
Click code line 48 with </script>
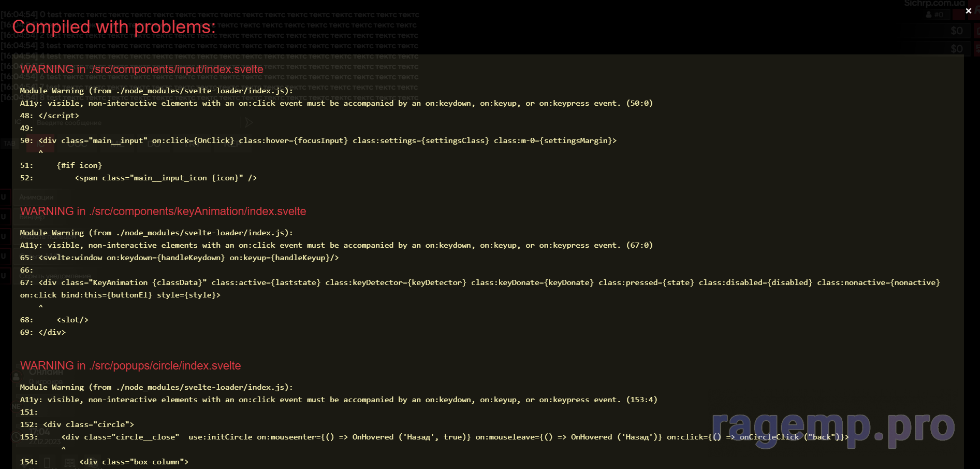[x=50, y=116]
